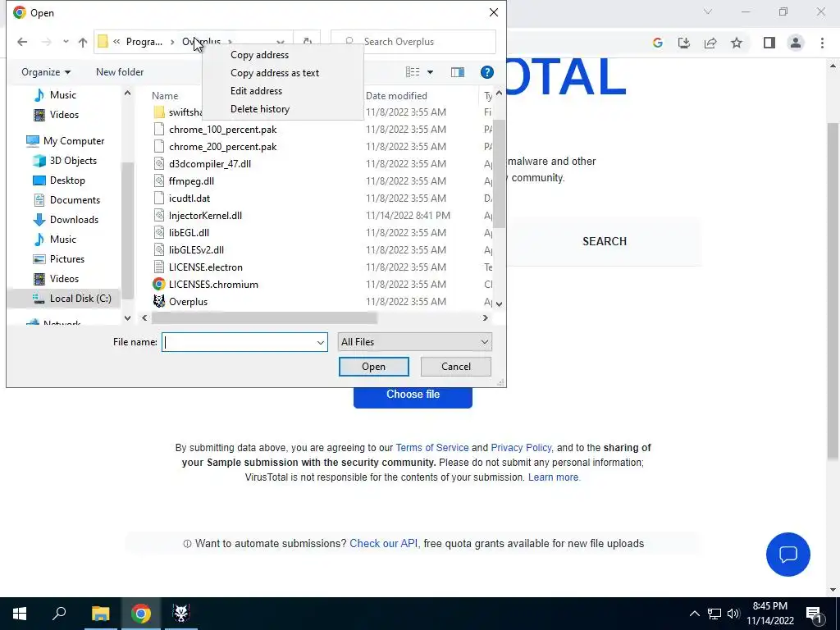Open File Explorer from taskbar
Screen dimensions: 840x630
click(100, 614)
